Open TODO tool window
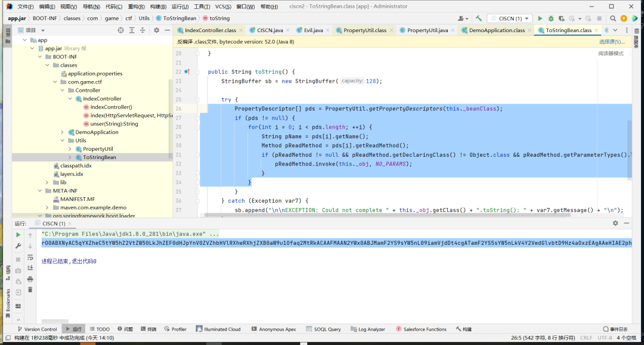Image resolution: width=644 pixels, height=345 pixels. (100, 329)
